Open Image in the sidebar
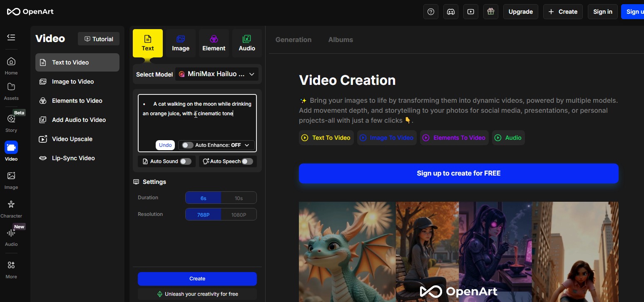The height and width of the screenshot is (302, 644). [x=11, y=180]
